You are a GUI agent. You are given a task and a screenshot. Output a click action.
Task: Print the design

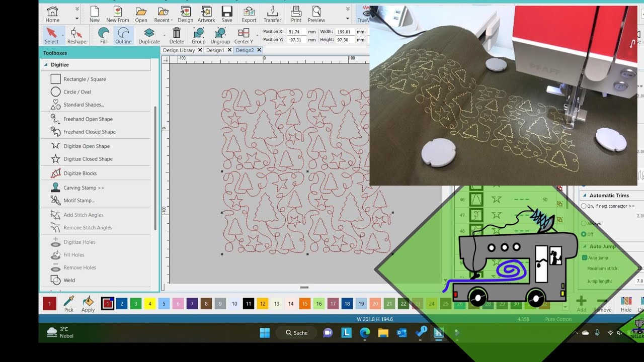tap(296, 14)
